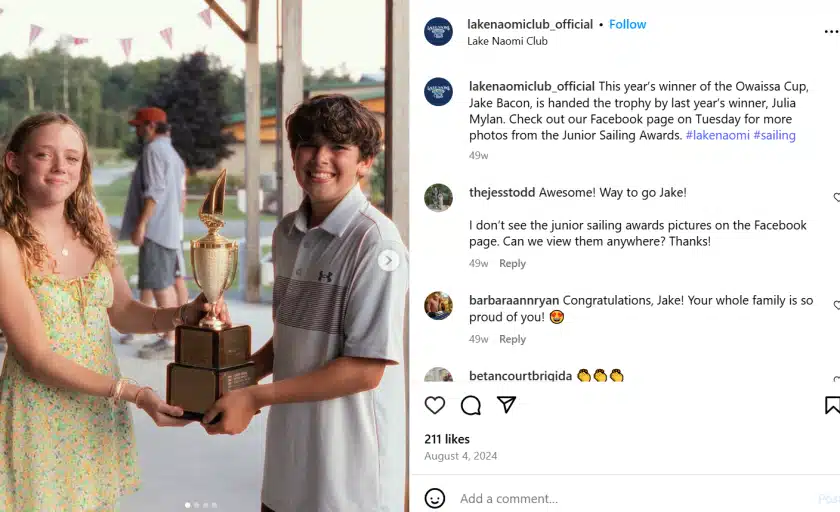840x512 pixels.
Task: Like the post with the heart icon
Action: tap(434, 405)
